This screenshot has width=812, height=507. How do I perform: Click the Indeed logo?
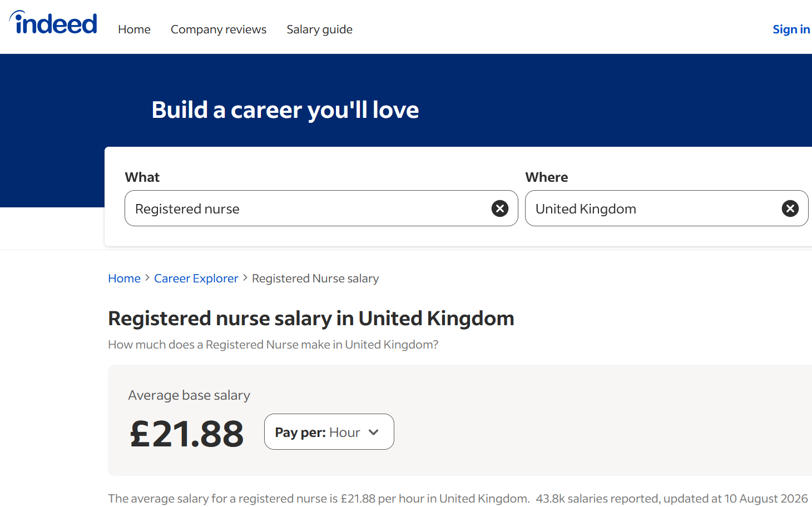click(53, 23)
